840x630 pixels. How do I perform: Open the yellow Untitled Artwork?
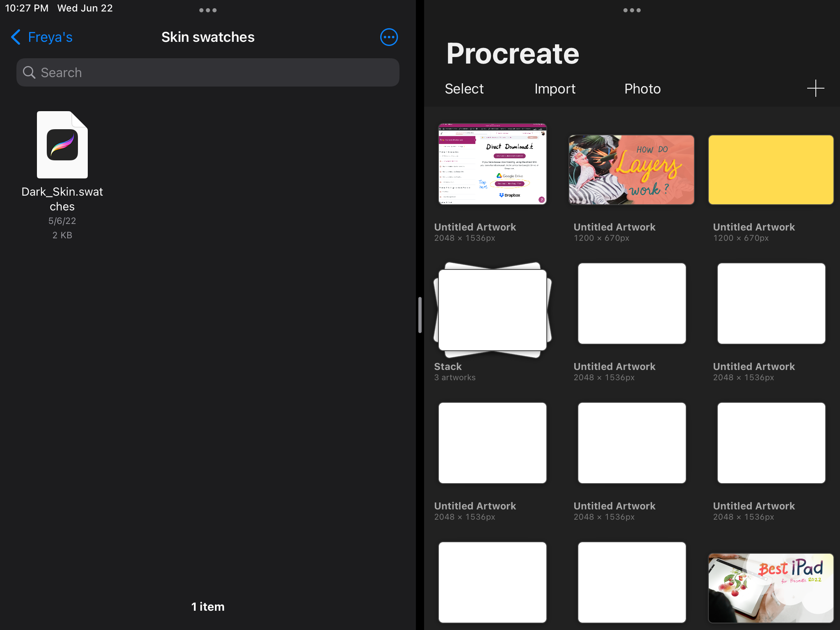771,170
